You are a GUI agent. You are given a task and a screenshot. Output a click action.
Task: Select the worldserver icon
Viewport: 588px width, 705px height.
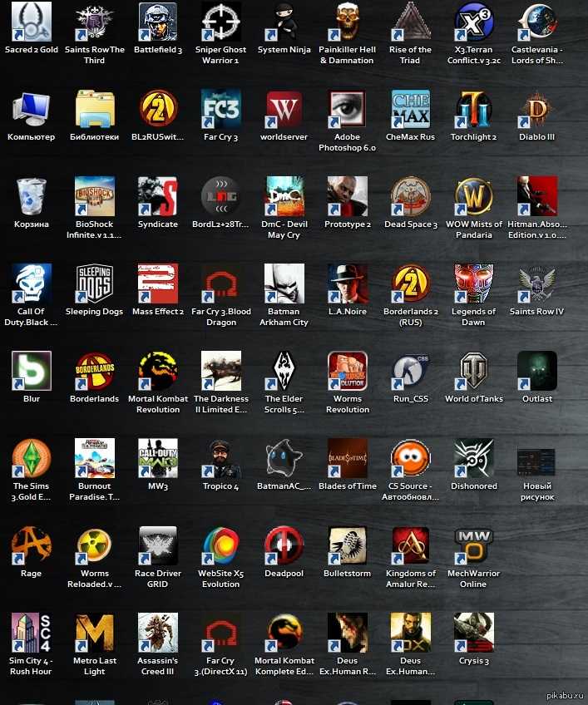click(284, 109)
